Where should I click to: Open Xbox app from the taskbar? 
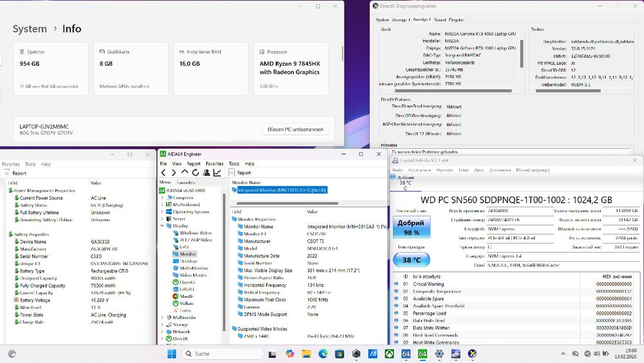[x=390, y=354]
